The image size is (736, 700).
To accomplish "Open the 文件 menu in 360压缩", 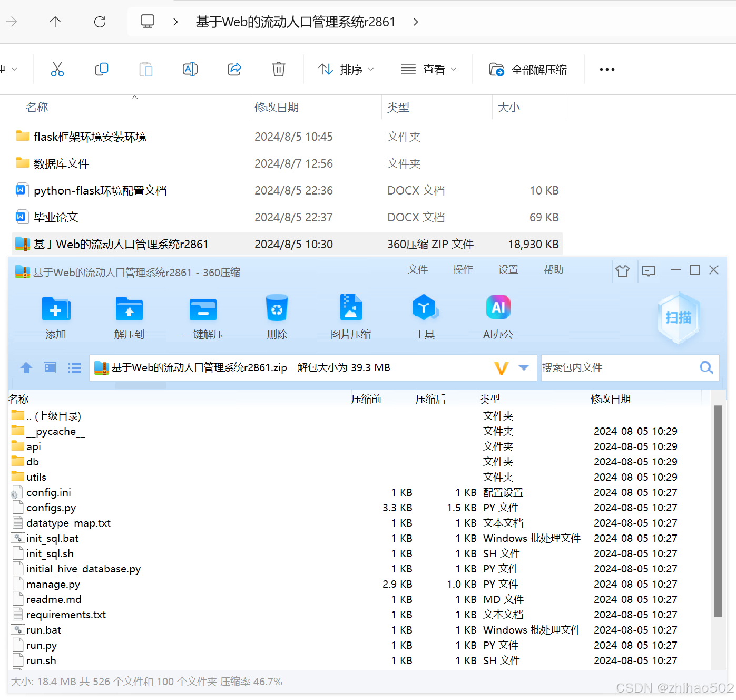I will coord(417,269).
